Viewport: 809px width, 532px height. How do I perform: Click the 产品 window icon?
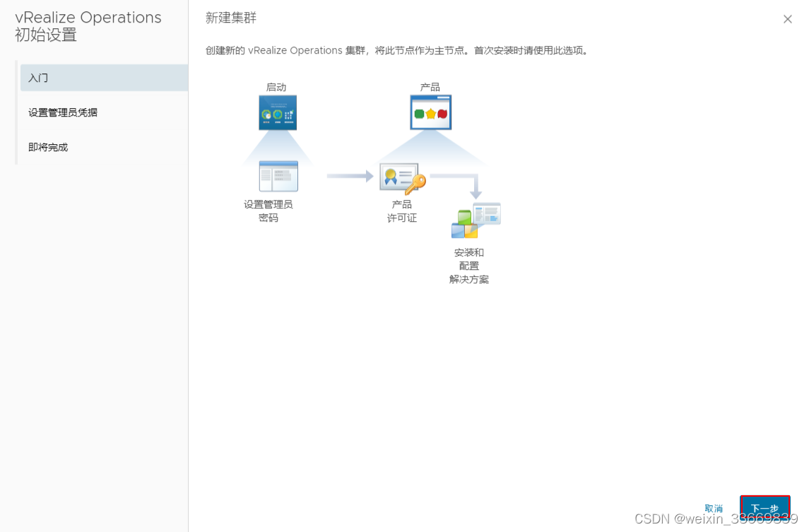click(431, 112)
